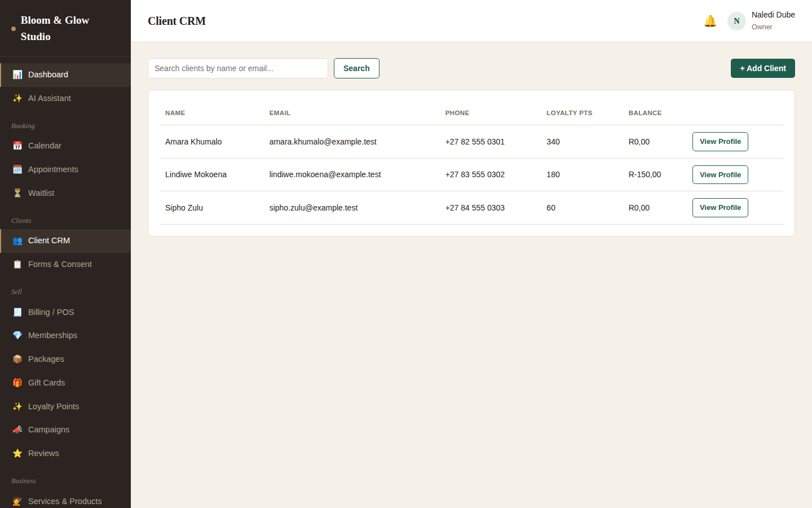Image resolution: width=812 pixels, height=508 pixels.
Task: Go to Loyalty Points
Action: pyautogui.click(x=65, y=406)
